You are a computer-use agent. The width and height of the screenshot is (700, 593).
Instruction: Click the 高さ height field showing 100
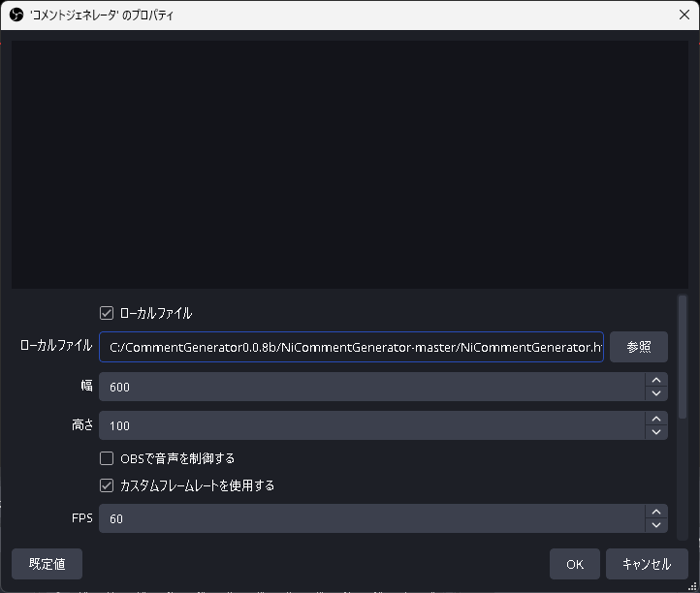pyautogui.click(x=372, y=425)
